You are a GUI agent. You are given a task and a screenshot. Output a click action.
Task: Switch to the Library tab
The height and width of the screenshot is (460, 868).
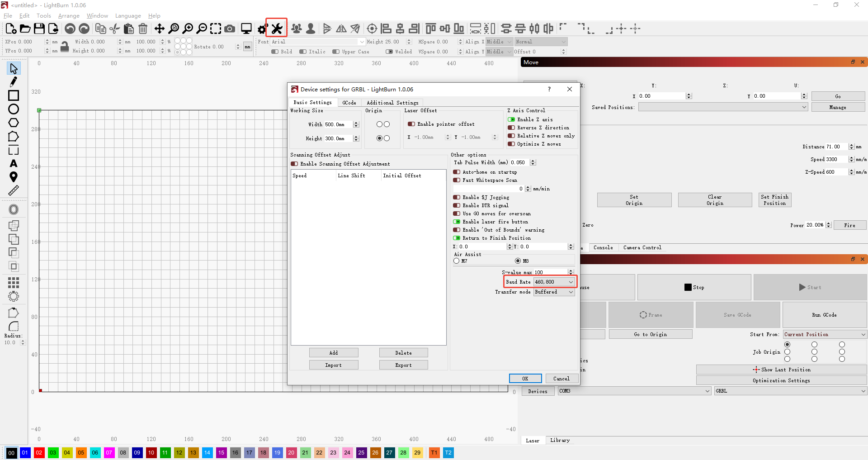point(560,440)
